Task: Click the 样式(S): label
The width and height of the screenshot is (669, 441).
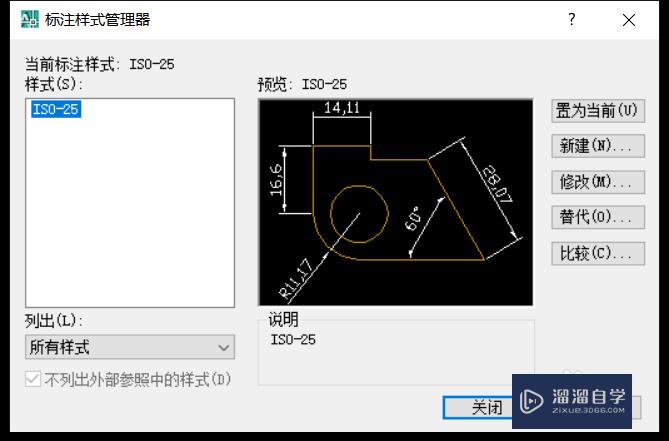Action: [54, 84]
